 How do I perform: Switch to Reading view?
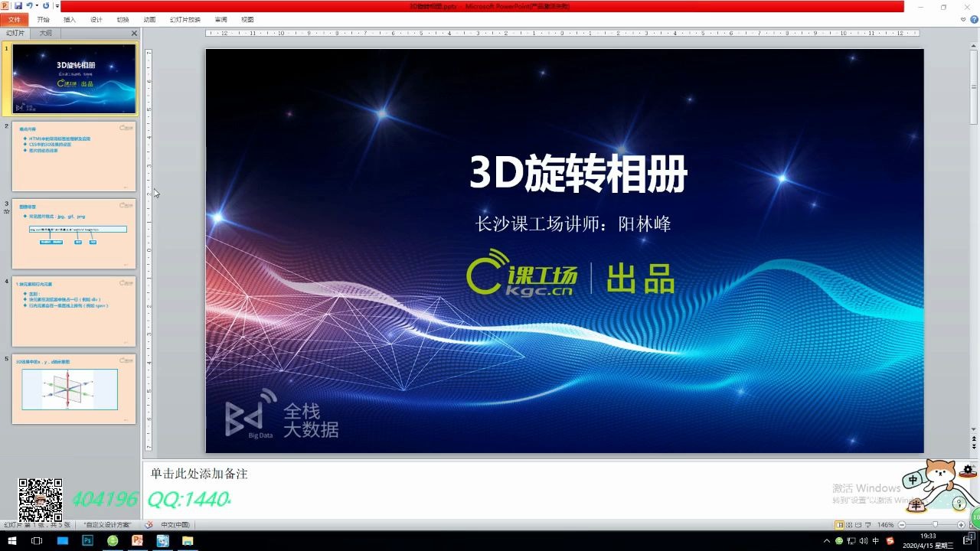(x=860, y=525)
